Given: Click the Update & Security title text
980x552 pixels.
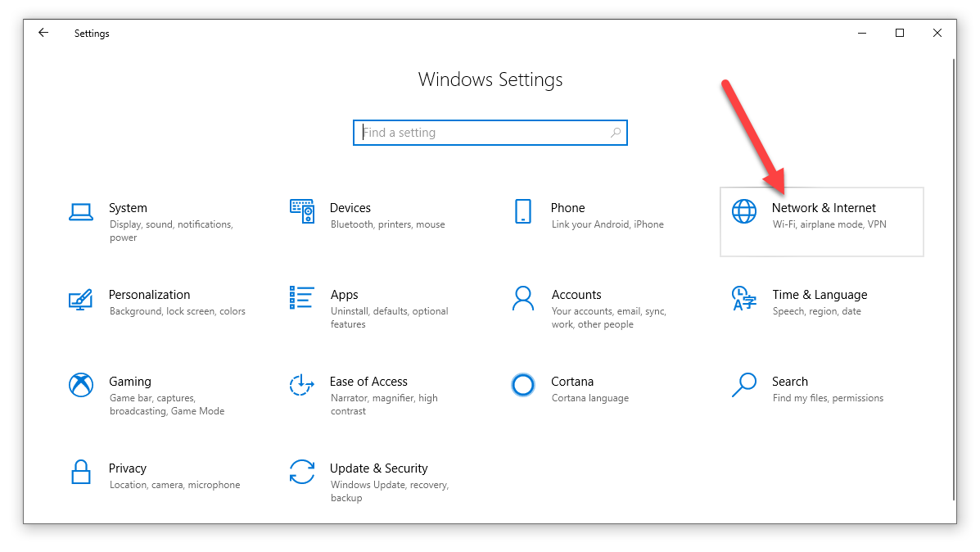Looking at the screenshot, I should [378, 468].
